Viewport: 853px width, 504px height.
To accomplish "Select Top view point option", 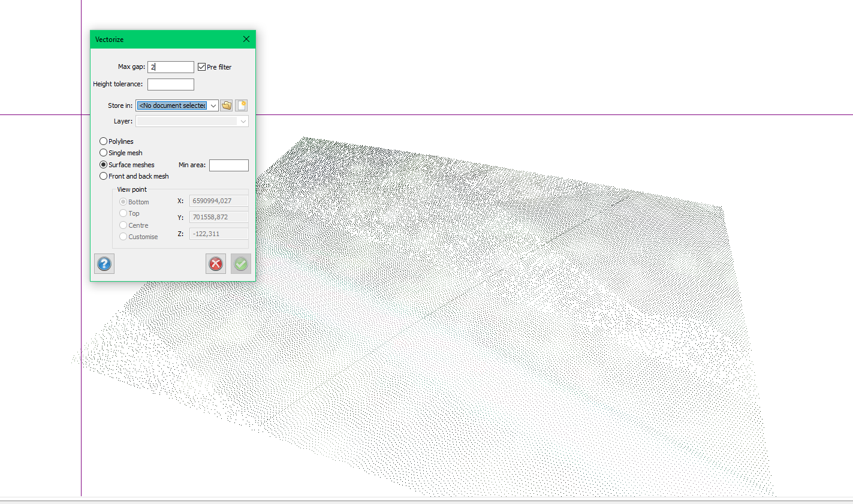I will coord(123,213).
